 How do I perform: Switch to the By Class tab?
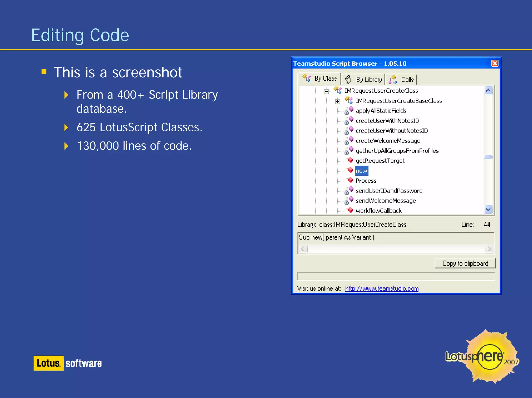[x=319, y=79]
